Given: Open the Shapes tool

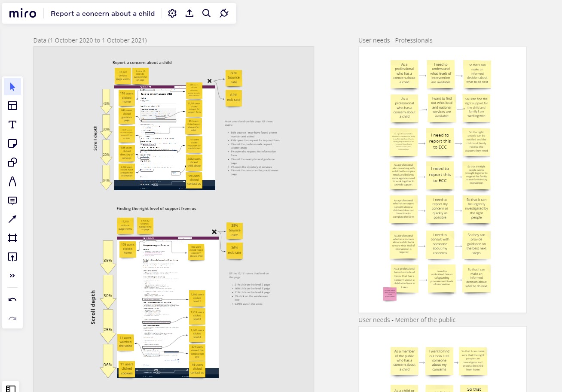Looking at the screenshot, I should click(12, 162).
